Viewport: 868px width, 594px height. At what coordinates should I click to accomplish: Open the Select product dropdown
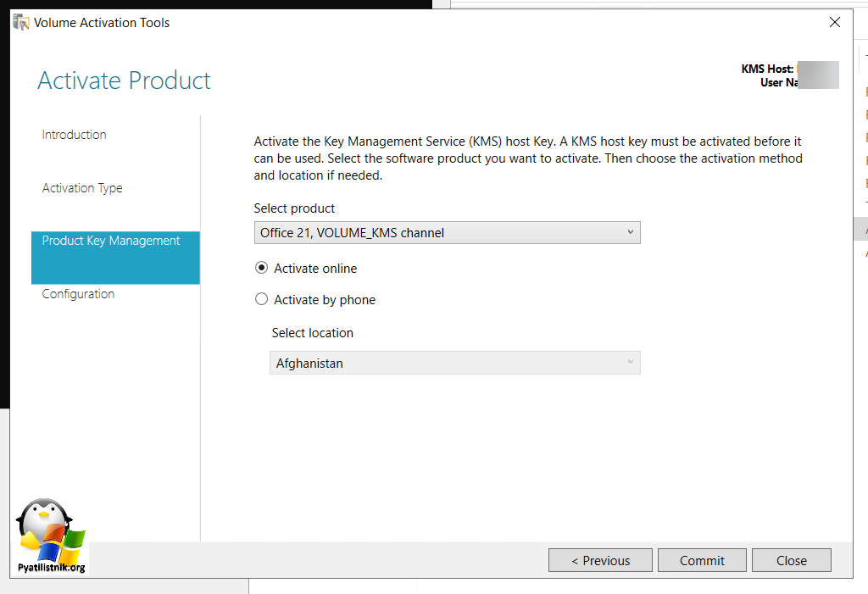[448, 232]
